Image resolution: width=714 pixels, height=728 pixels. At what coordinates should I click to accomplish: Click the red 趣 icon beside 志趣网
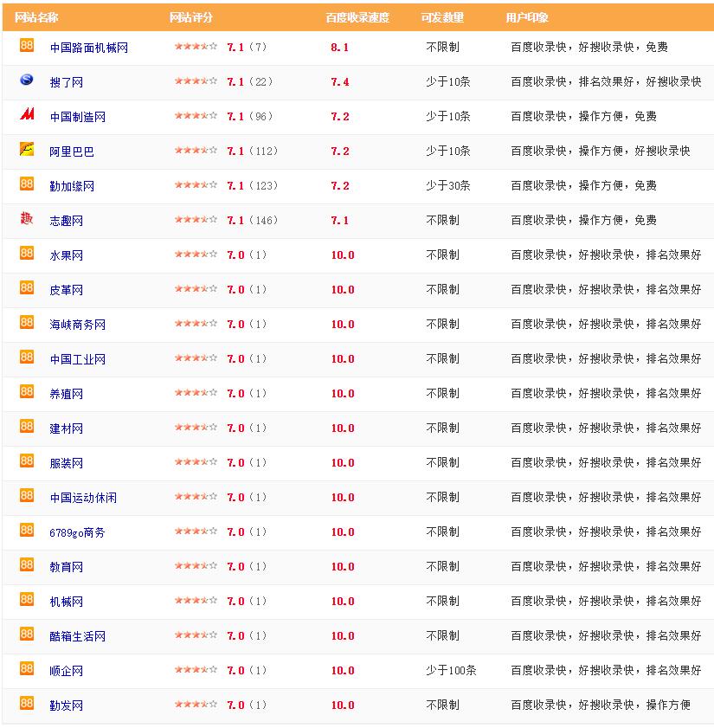coord(27,218)
